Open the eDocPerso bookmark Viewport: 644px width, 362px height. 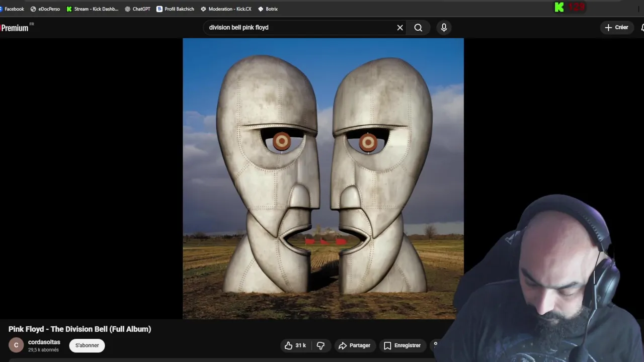[45, 9]
